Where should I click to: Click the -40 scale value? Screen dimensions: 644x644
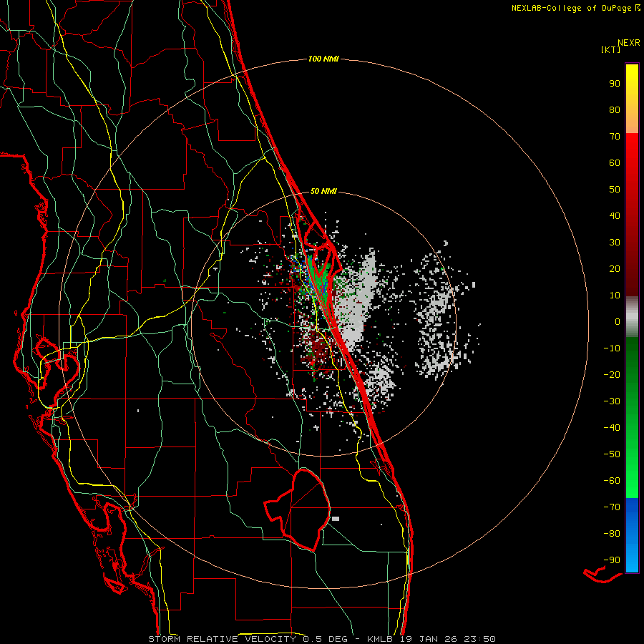pos(612,428)
